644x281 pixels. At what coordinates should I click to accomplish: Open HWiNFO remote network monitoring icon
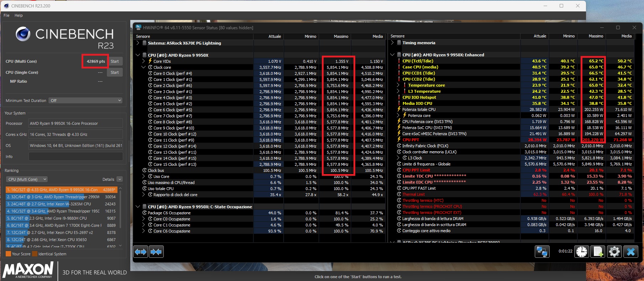(542, 251)
